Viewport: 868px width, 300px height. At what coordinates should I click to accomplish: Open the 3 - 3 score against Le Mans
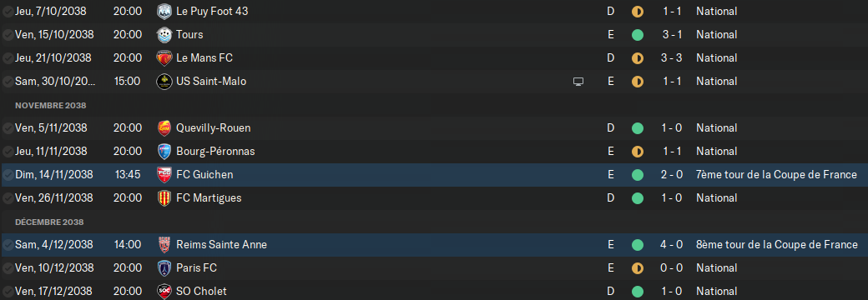point(672,58)
